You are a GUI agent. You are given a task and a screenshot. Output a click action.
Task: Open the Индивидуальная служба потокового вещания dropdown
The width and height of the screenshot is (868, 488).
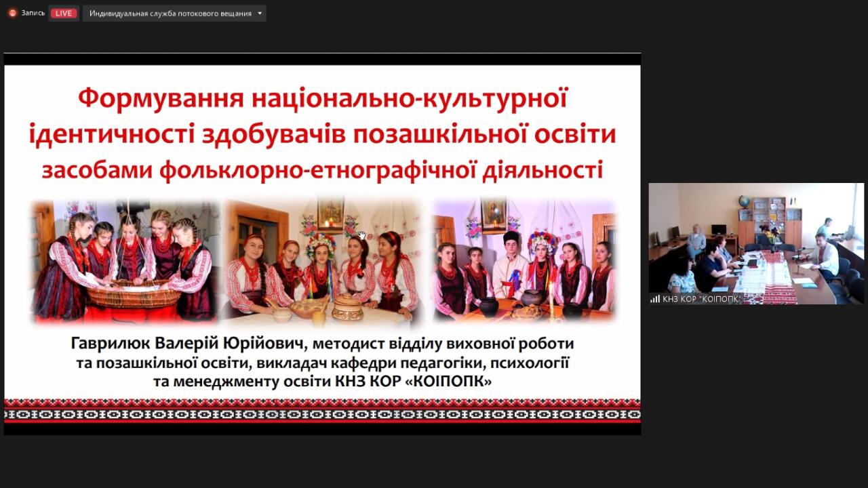tap(174, 13)
